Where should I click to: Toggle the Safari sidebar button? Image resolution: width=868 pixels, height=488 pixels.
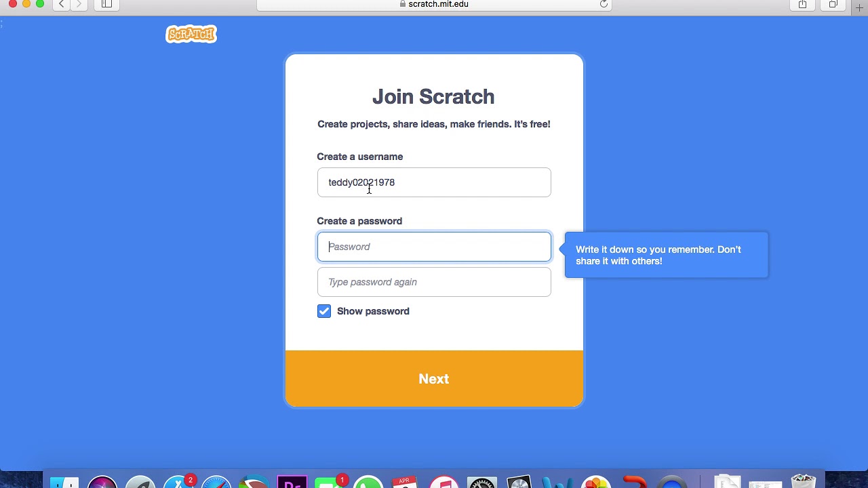[x=106, y=4]
